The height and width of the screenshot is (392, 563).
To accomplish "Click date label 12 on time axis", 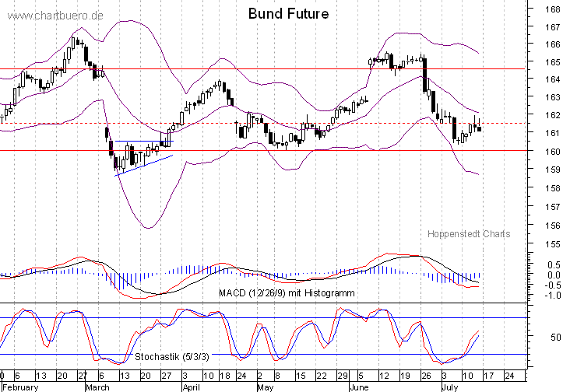I will pyautogui.click(x=384, y=376).
